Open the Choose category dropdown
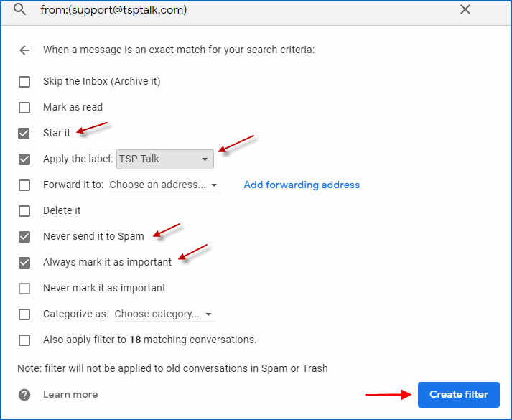This screenshot has width=512, height=420. (x=164, y=314)
